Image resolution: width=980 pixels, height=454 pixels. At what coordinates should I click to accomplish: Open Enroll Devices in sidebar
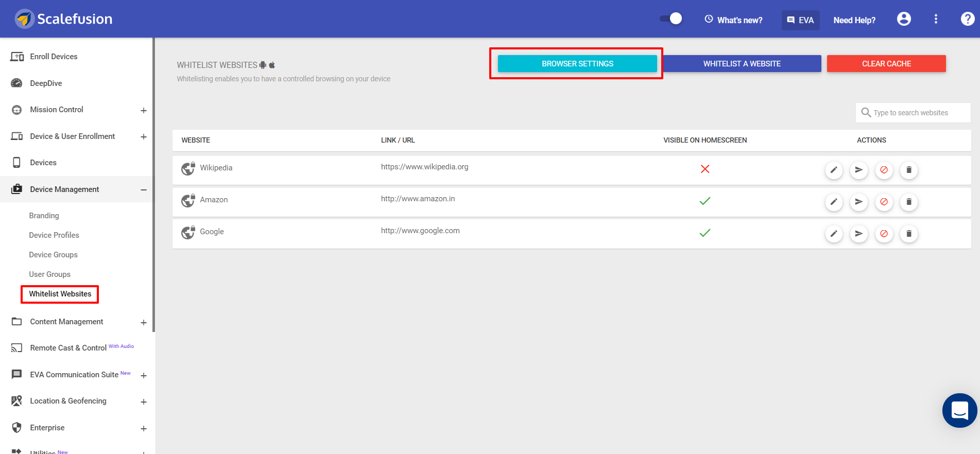coord(54,57)
